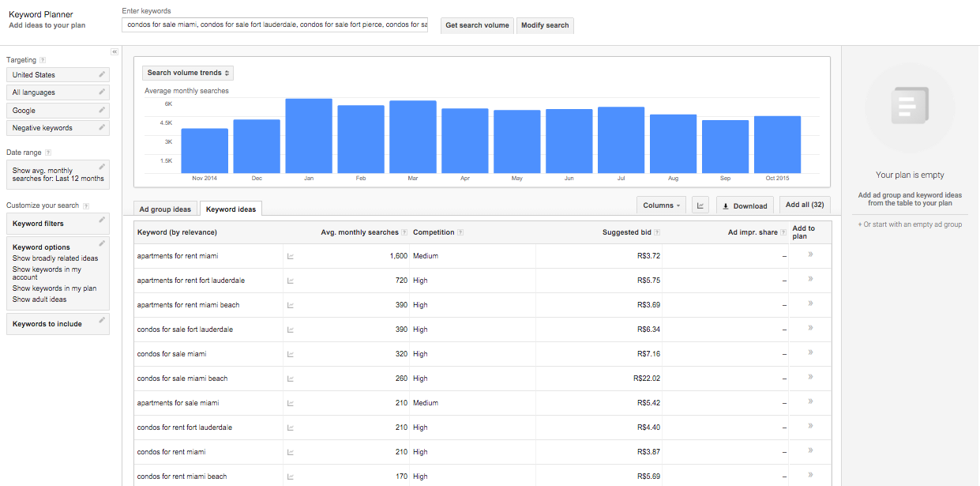Select keyword condos for rent miami beach

tap(182, 477)
